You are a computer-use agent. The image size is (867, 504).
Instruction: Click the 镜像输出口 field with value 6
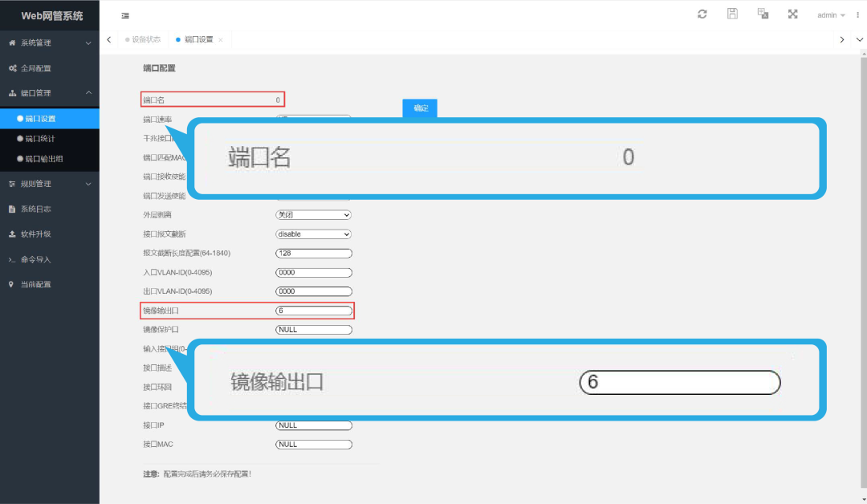314,311
